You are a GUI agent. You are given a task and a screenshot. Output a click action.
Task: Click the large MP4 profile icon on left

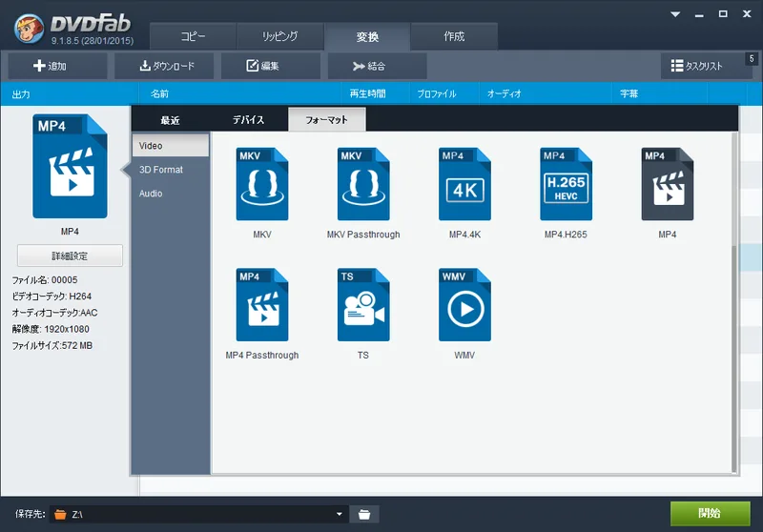click(70, 167)
